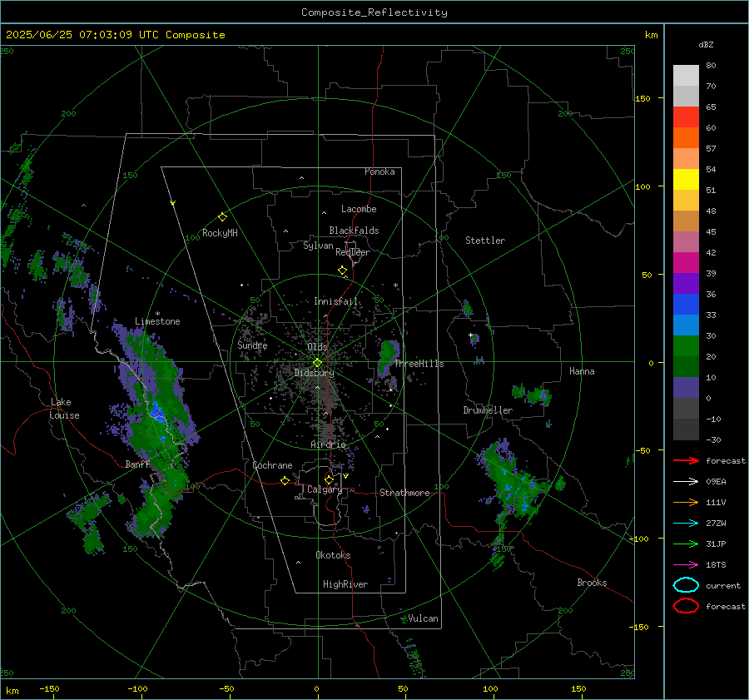This screenshot has height=700, width=749.
Task: Select the white 09EA arrow icon
Action: point(686,482)
